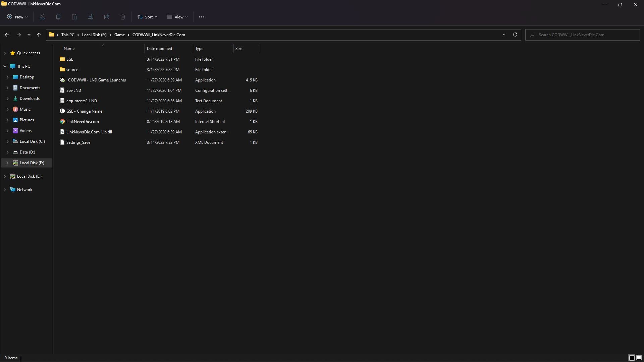Open the See more ellipsis menu
644x362 pixels.
click(202, 17)
